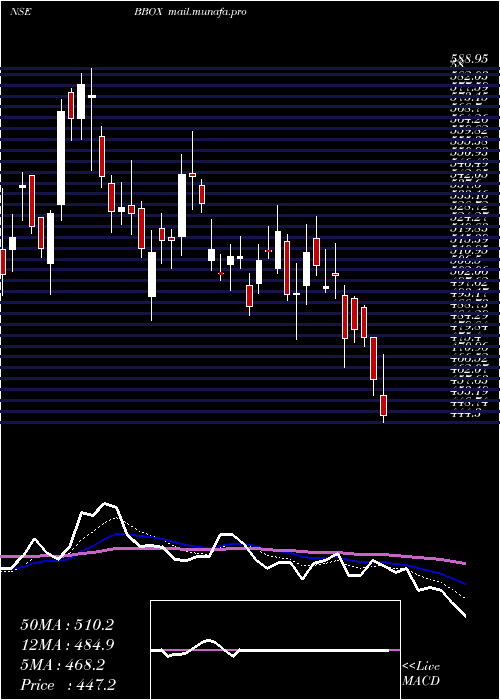Click the 588.95 top price label

[469, 58]
